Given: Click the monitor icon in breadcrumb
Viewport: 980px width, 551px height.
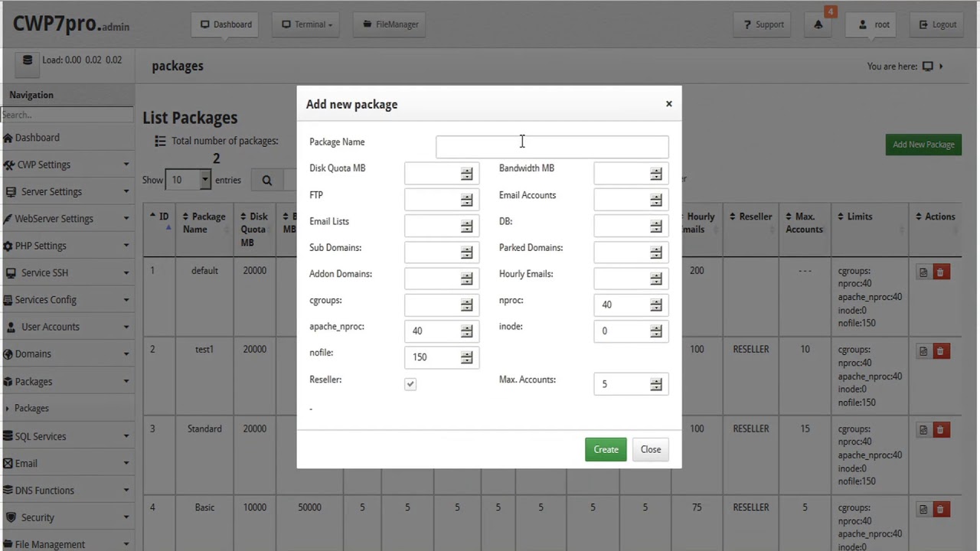Looking at the screenshot, I should click(x=928, y=67).
